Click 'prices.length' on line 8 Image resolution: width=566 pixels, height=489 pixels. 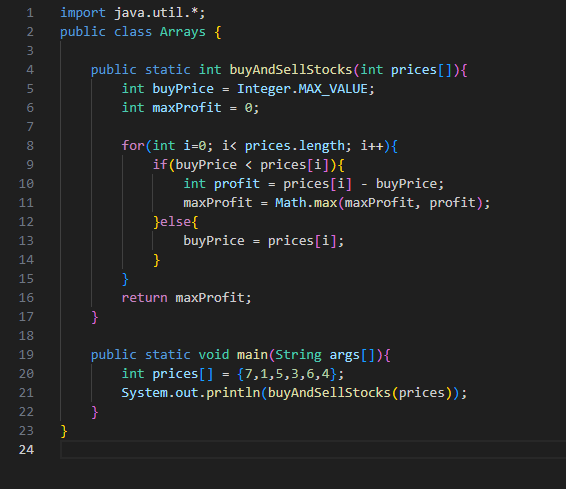295,146
